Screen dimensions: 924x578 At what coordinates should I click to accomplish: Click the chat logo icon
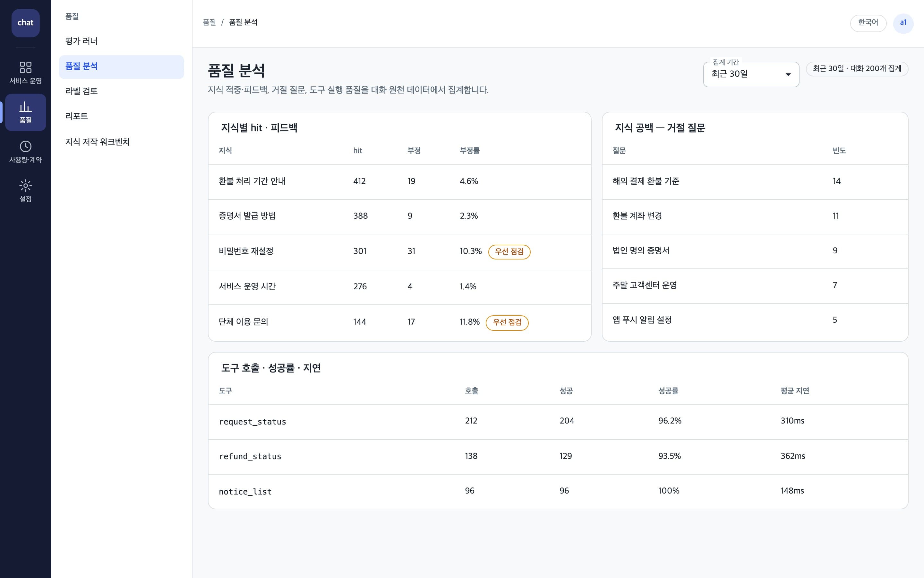coord(26,23)
